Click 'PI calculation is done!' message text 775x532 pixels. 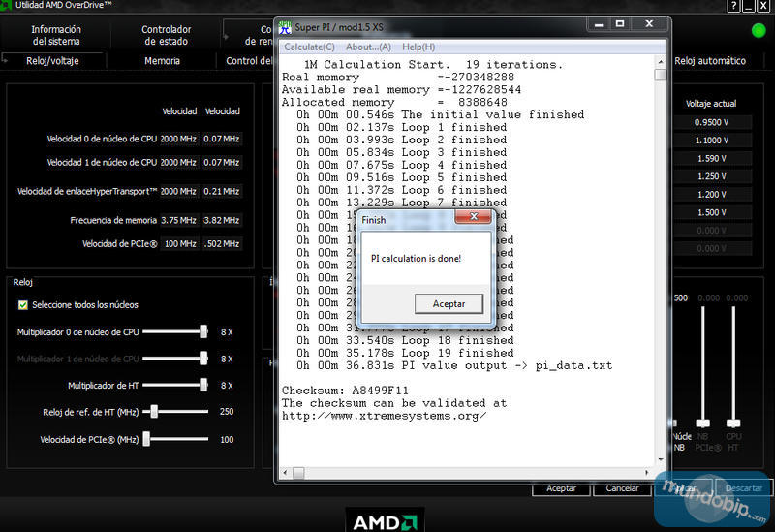click(416, 259)
